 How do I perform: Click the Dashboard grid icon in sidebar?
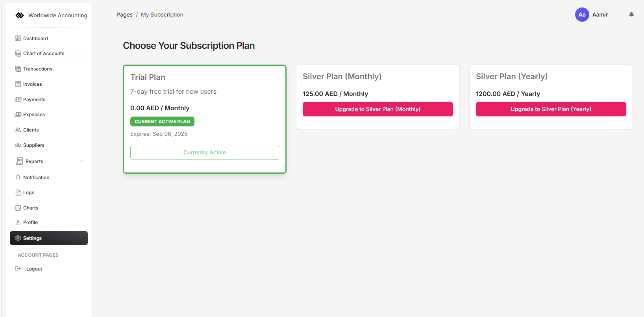pos(18,38)
